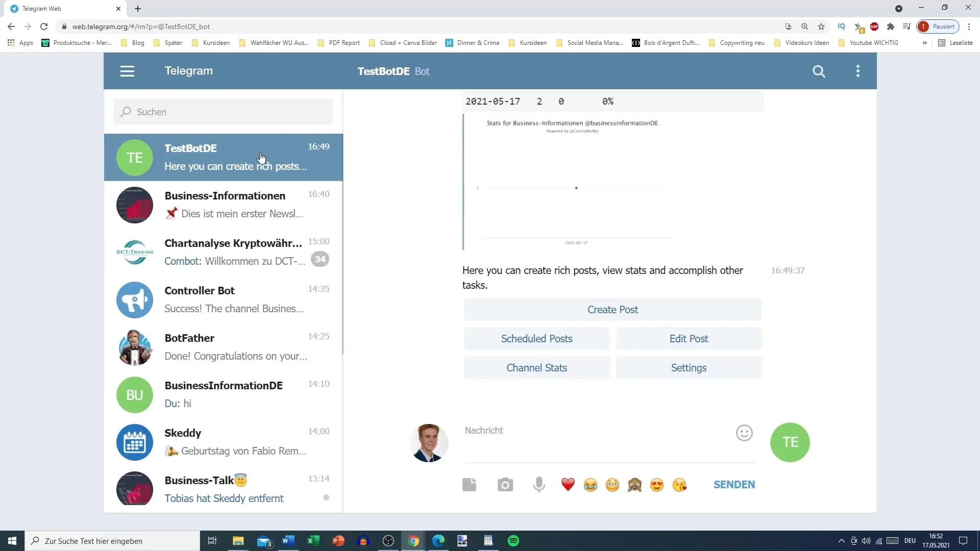
Task: Click the camera icon
Action: coord(505,484)
